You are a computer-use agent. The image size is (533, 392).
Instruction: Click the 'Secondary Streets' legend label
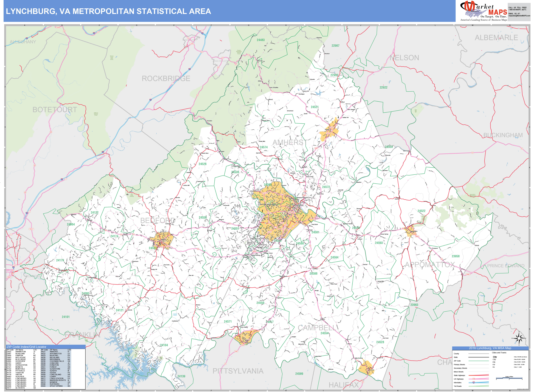[x=460, y=368]
